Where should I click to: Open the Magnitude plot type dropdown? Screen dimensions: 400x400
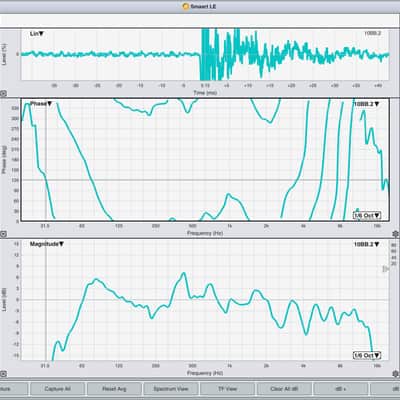coord(47,244)
